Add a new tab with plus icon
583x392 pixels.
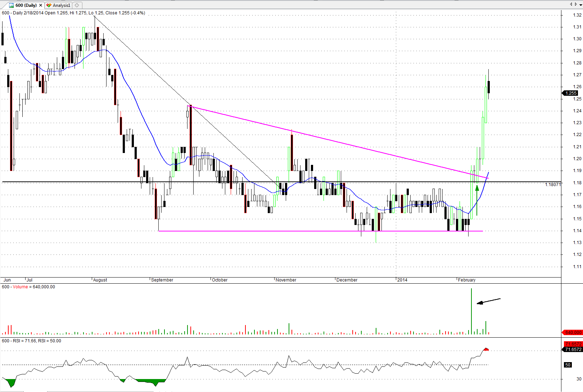tap(77, 5)
